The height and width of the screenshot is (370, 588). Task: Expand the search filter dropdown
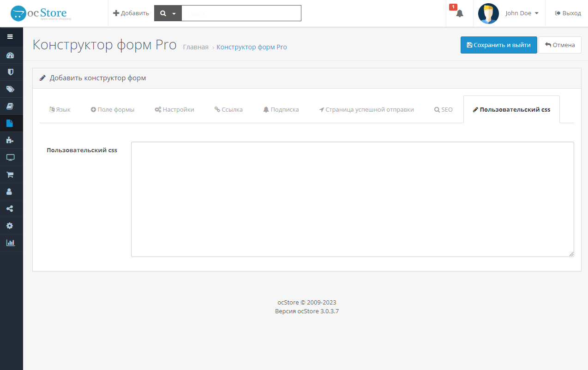(168, 13)
